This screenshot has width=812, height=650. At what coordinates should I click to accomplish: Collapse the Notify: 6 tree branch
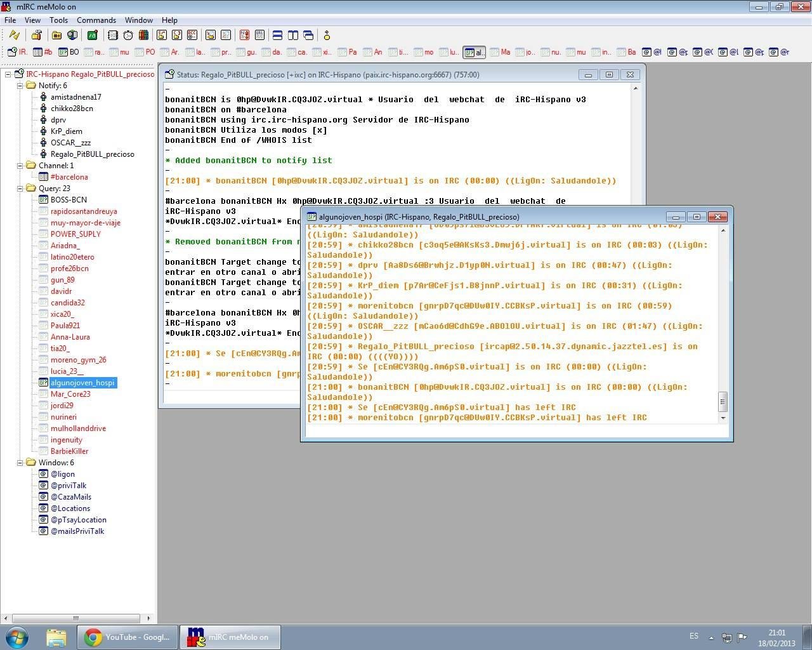point(22,86)
